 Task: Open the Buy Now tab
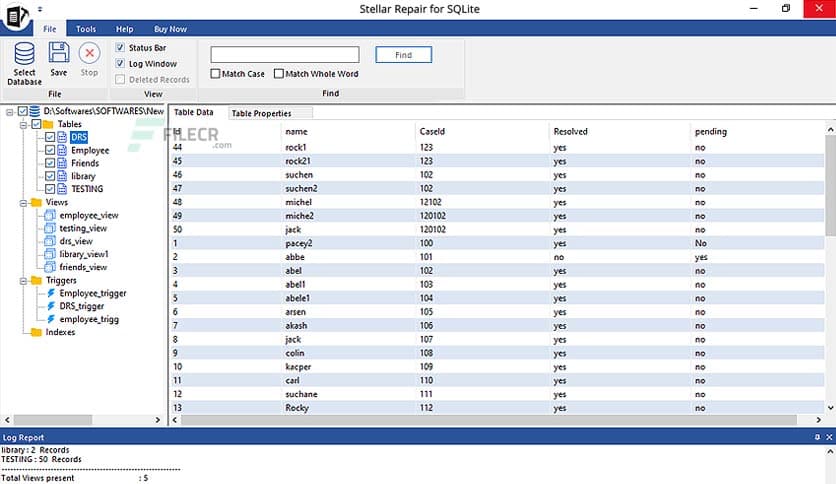[x=171, y=29]
